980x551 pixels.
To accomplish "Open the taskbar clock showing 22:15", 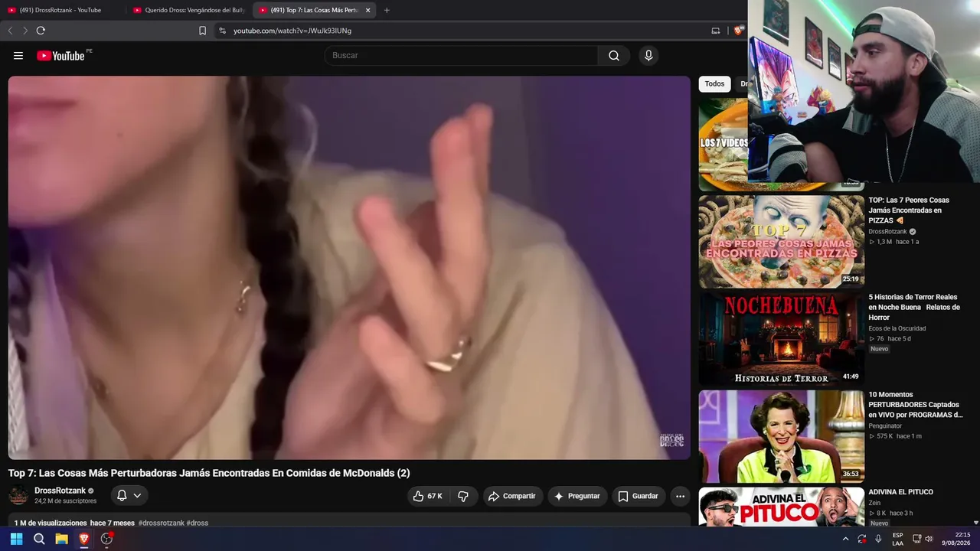I will pos(956,539).
